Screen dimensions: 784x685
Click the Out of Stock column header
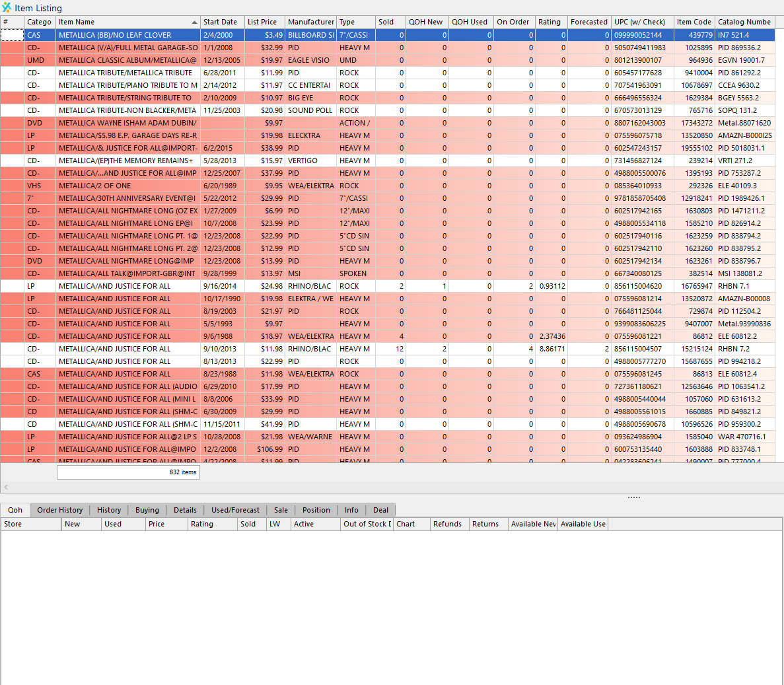click(x=367, y=524)
